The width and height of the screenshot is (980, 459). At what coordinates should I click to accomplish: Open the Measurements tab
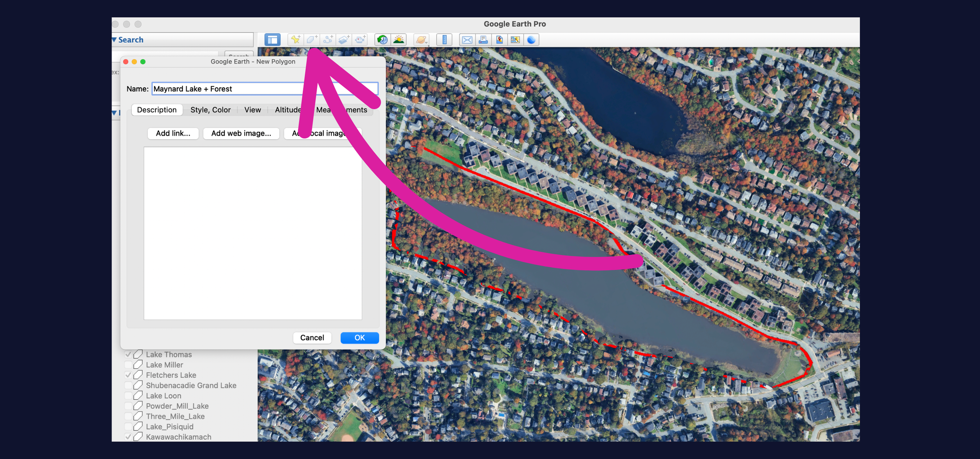tap(342, 110)
